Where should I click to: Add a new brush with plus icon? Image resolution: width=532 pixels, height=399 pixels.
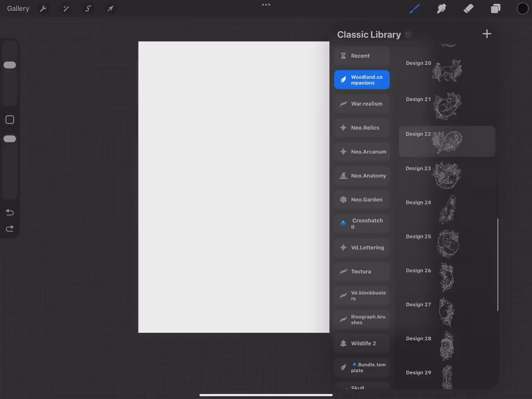[487, 34]
